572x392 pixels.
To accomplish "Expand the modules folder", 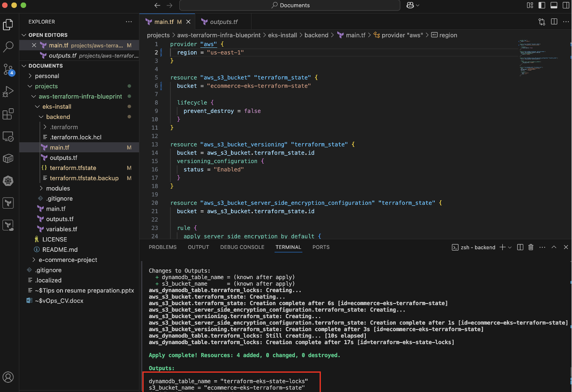I will tap(58, 188).
